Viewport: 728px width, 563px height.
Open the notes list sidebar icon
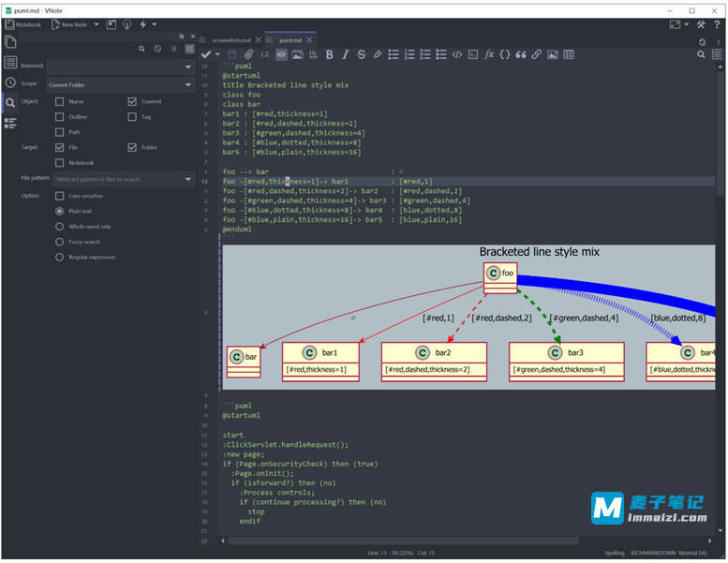pos(10,62)
